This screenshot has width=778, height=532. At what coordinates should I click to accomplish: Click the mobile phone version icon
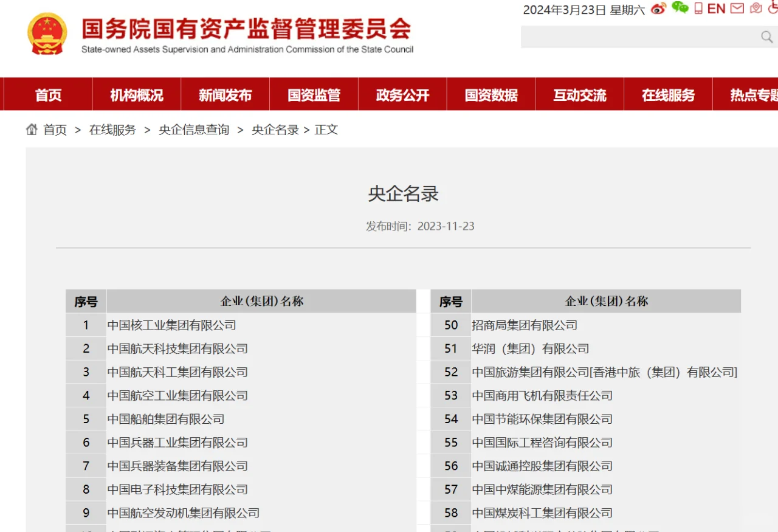tap(698, 9)
